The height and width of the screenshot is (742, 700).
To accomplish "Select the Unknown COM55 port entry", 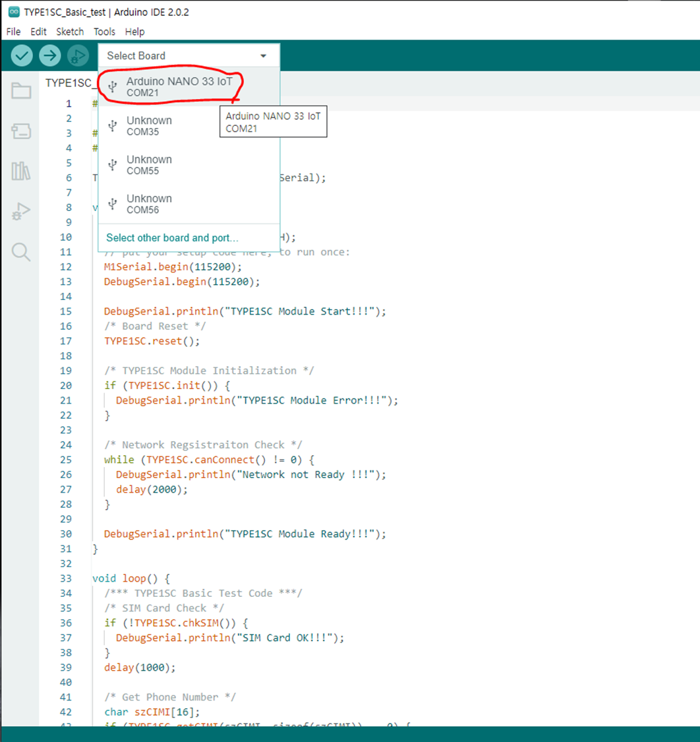I will (189, 165).
